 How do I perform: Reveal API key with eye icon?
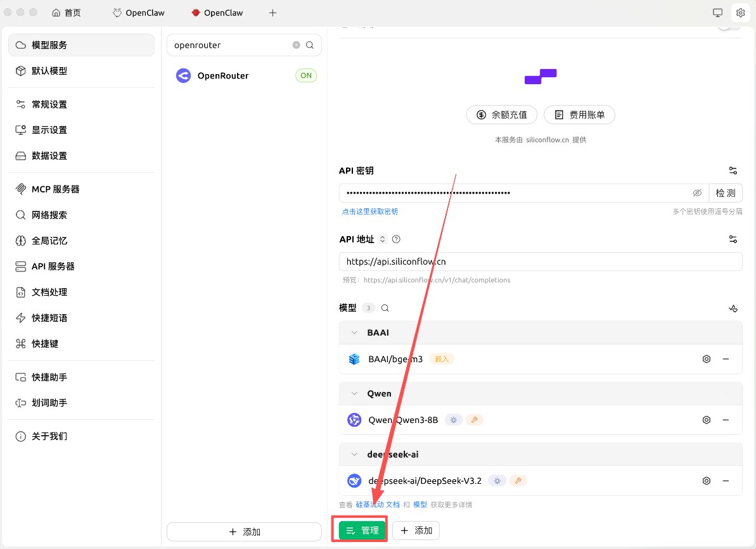[x=697, y=192]
